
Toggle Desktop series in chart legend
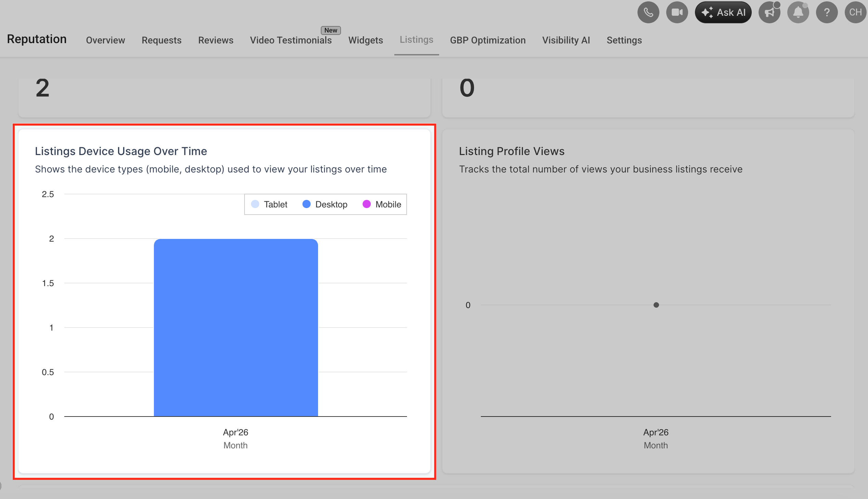click(x=325, y=205)
